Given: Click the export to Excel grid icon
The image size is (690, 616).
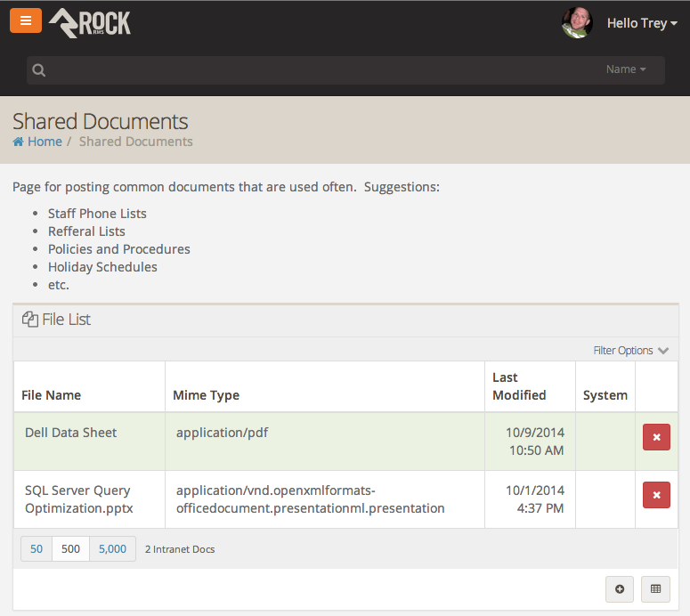Looking at the screenshot, I should pyautogui.click(x=655, y=588).
